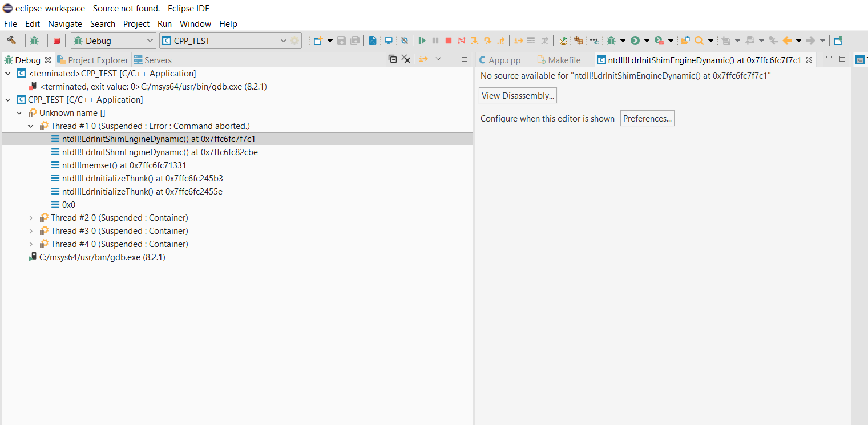Click the Step Over icon
The height and width of the screenshot is (425, 868).
pos(487,41)
